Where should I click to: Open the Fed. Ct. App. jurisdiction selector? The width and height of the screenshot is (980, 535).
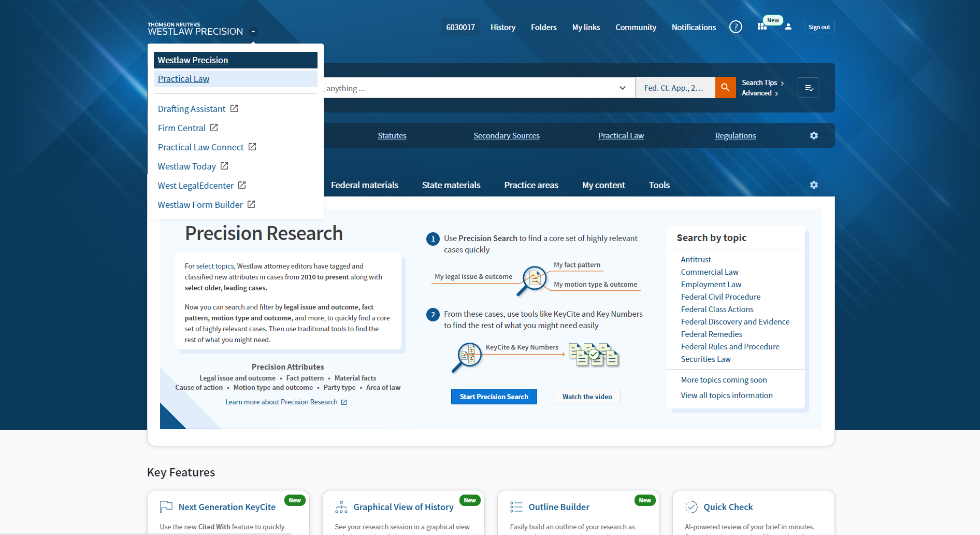(674, 88)
